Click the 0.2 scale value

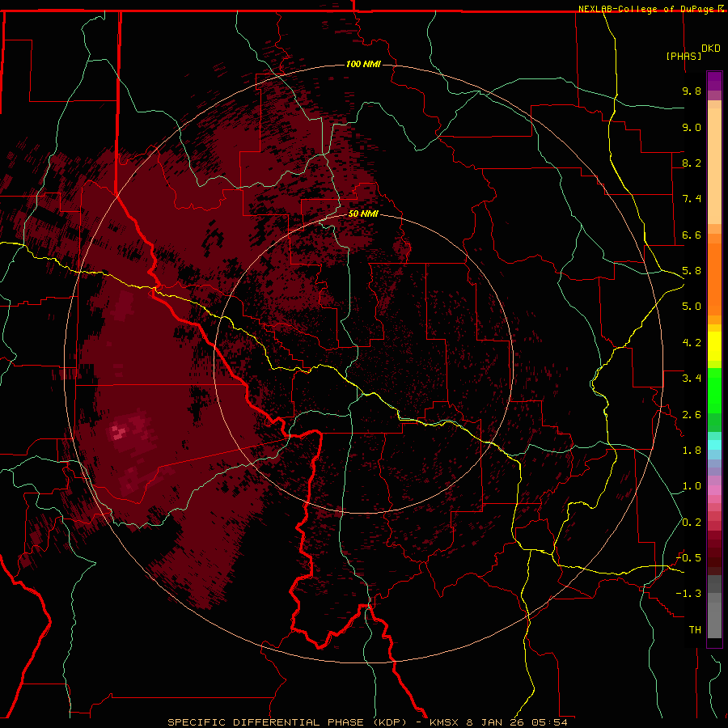point(692,523)
